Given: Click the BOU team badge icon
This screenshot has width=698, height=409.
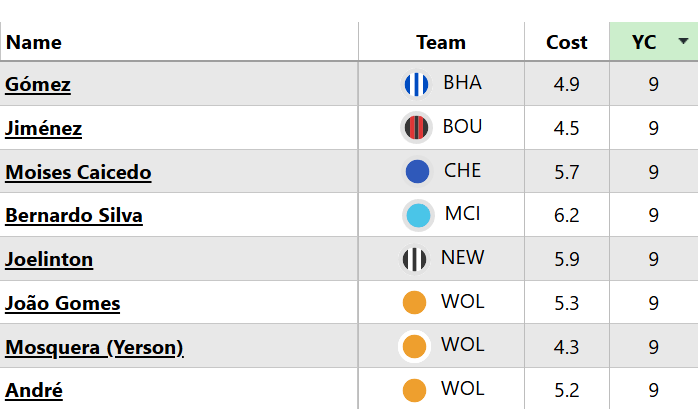Looking at the screenshot, I should click(x=416, y=128).
